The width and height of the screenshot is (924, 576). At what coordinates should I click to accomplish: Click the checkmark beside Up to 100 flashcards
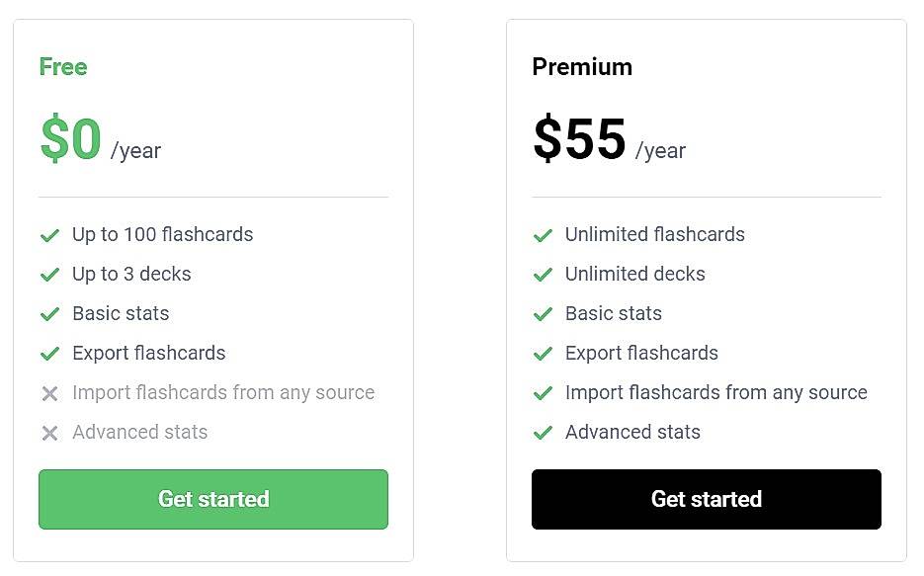tap(49, 235)
